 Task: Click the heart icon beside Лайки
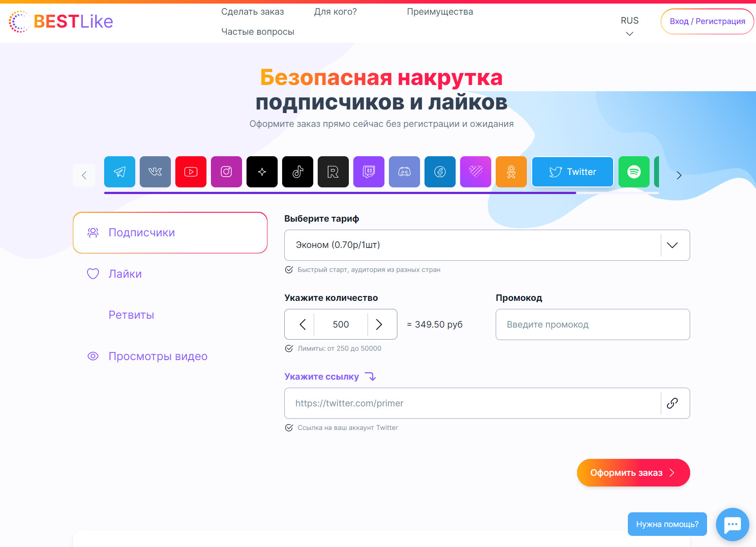pyautogui.click(x=93, y=274)
